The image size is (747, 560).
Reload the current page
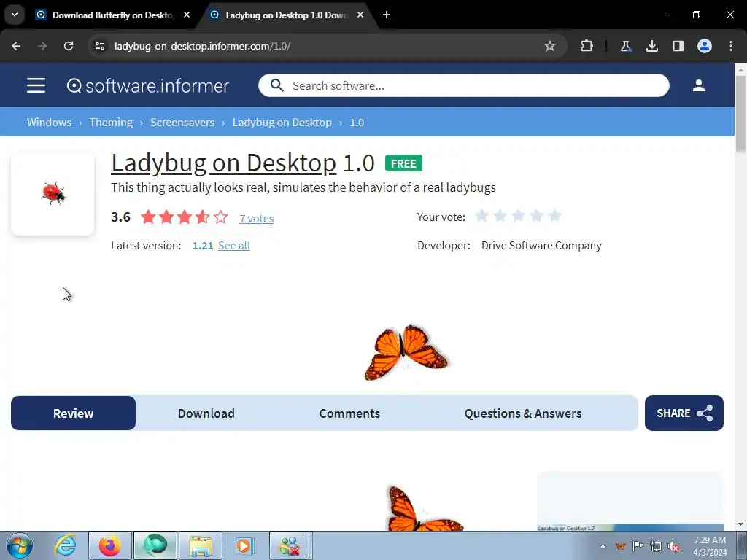point(69,46)
